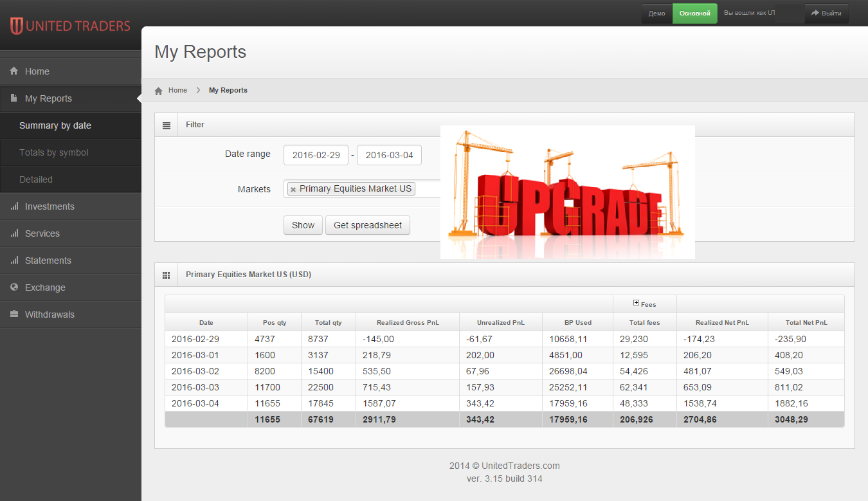Image resolution: width=868 pixels, height=501 pixels.
Task: Switch to the Демо account
Action: 657,14
